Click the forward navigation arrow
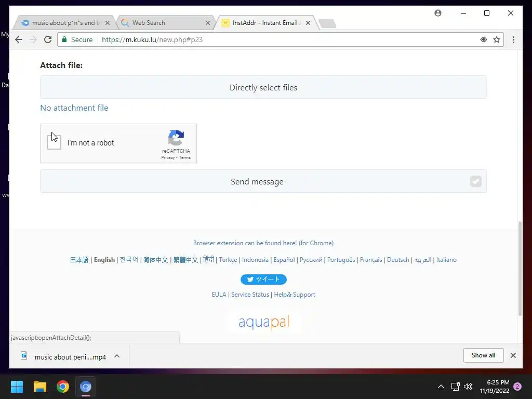This screenshot has width=532, height=399. [33, 39]
